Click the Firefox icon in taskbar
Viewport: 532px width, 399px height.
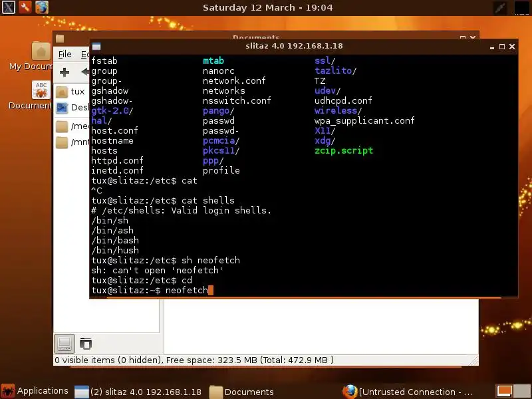350,392
